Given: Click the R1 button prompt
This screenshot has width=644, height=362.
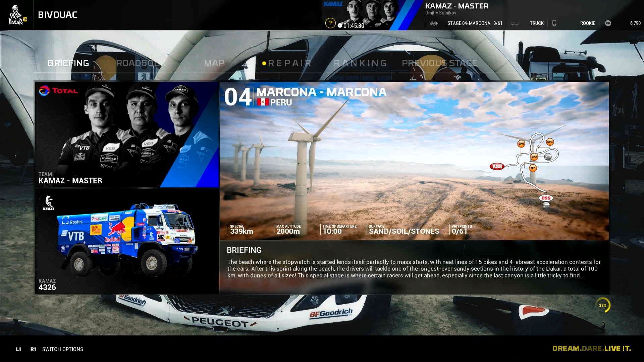Looking at the screenshot, I should [33, 349].
